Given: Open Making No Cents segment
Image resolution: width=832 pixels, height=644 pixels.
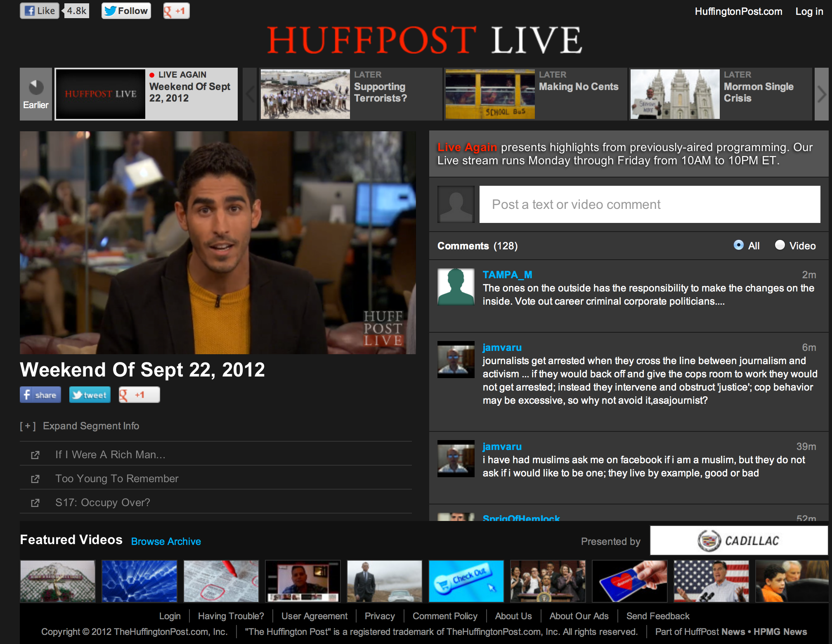Looking at the screenshot, I should [535, 94].
